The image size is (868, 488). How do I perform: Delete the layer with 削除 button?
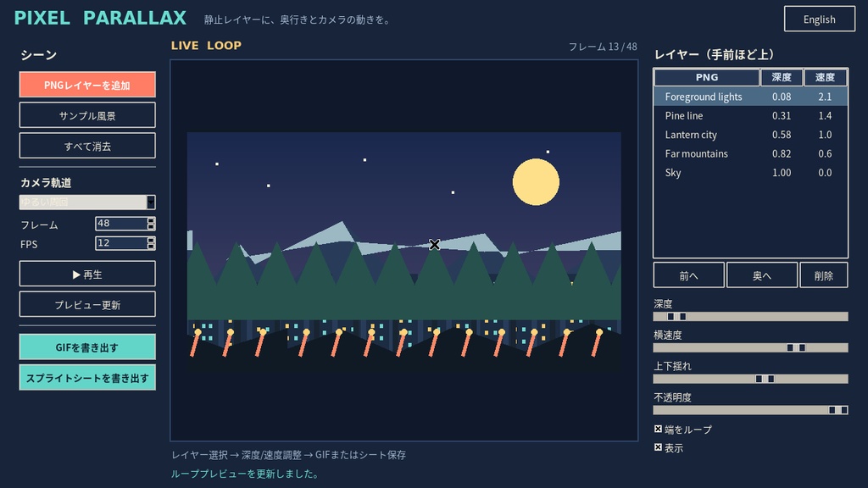824,275
